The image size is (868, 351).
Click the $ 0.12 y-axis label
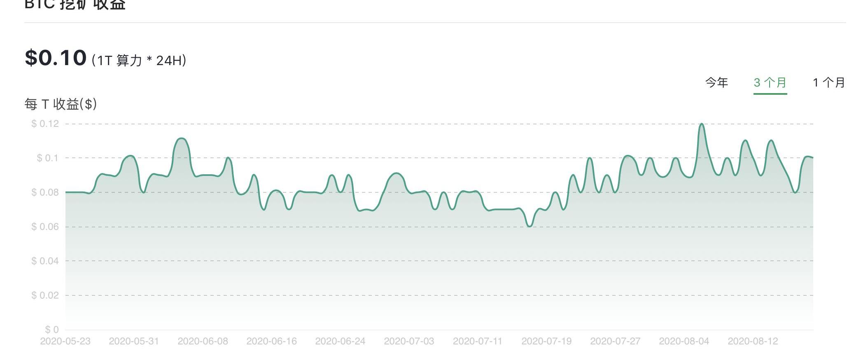tap(45, 124)
